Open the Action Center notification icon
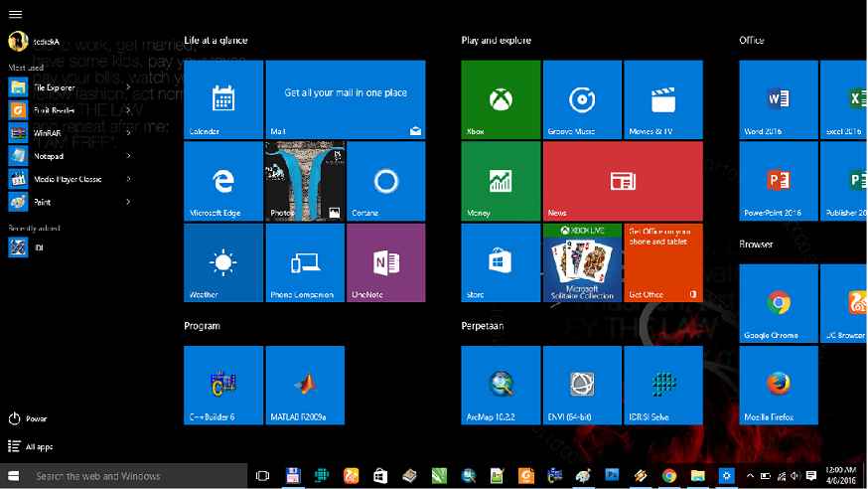Image resolution: width=868 pixels, height=489 pixels. click(811, 476)
